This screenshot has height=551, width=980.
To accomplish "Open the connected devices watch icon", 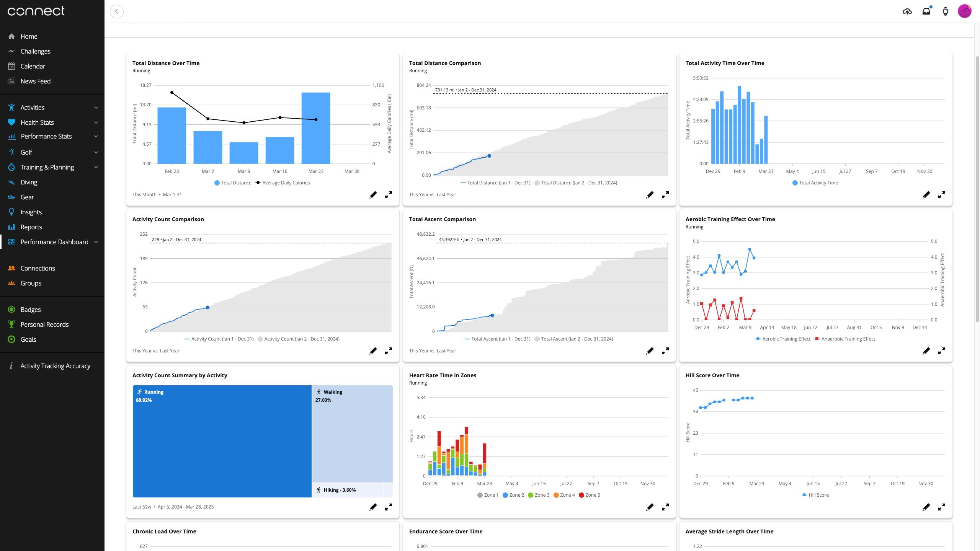I will 945,11.
